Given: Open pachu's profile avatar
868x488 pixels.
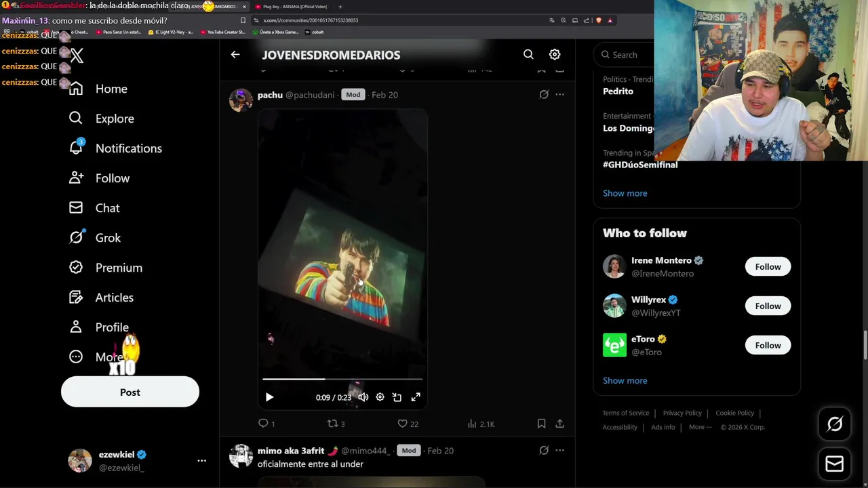Looking at the screenshot, I should (x=241, y=100).
